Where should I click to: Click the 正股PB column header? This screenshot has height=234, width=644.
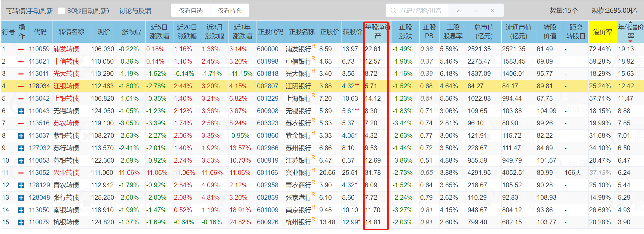[429, 32]
